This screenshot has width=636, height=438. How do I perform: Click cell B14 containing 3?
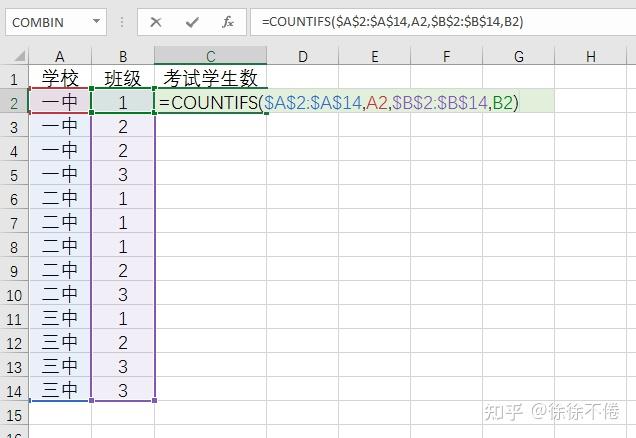click(123, 389)
